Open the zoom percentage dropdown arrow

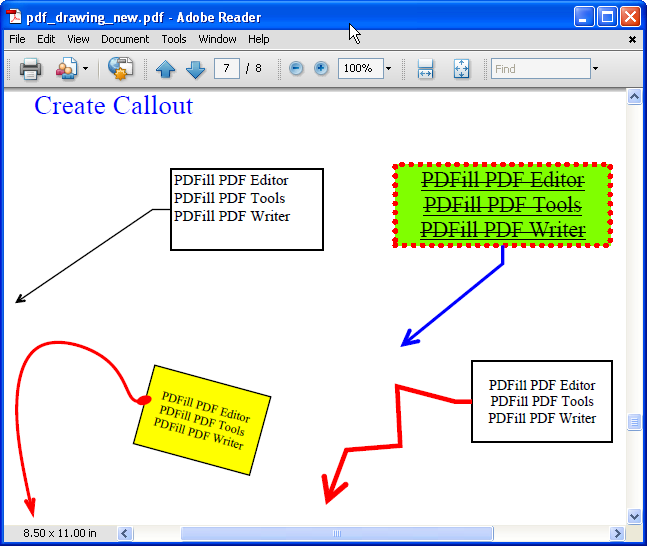[x=388, y=69]
